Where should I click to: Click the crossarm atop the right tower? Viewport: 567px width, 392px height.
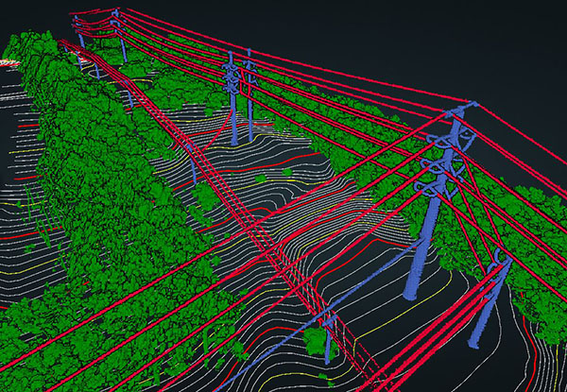pos(458,111)
